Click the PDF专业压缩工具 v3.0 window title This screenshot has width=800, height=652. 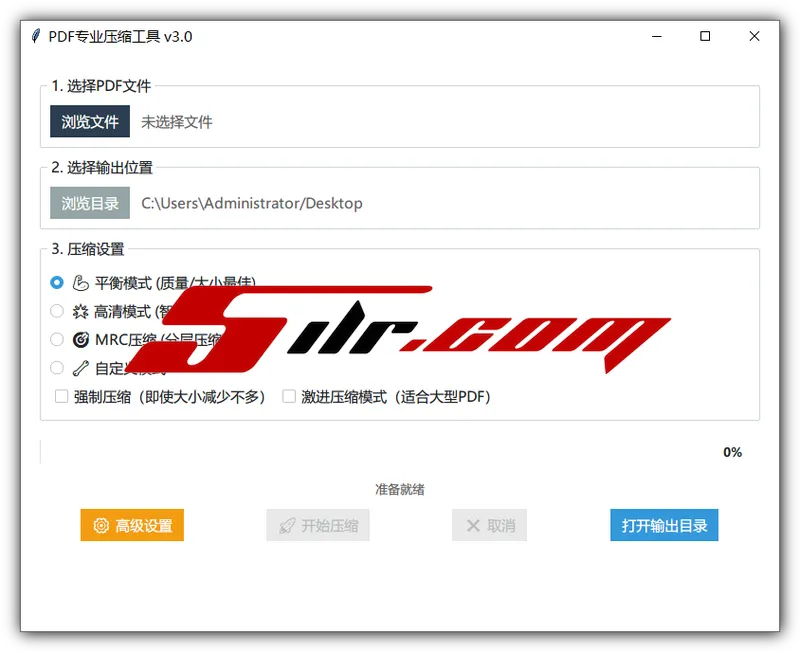[x=120, y=37]
